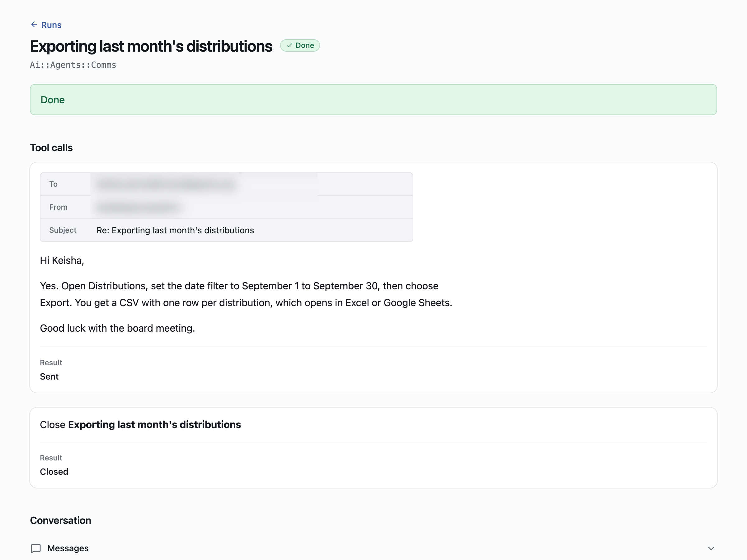Click the blurred From sender address
This screenshot has width=747, height=560.
pos(139,207)
